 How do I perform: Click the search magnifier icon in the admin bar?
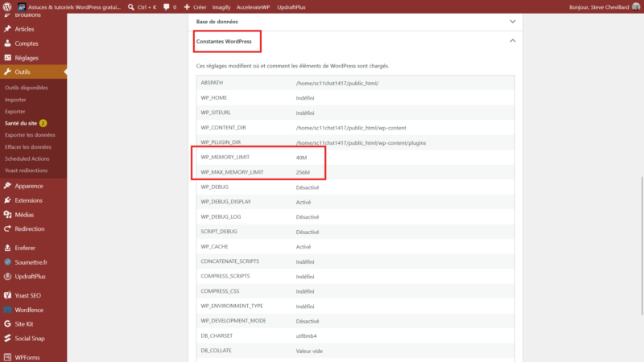click(131, 7)
